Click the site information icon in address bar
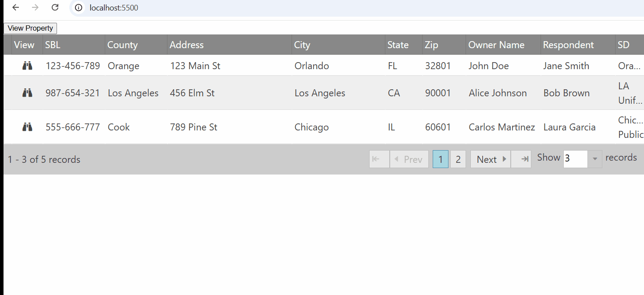Screen dimensions: 644x295 pos(78,8)
